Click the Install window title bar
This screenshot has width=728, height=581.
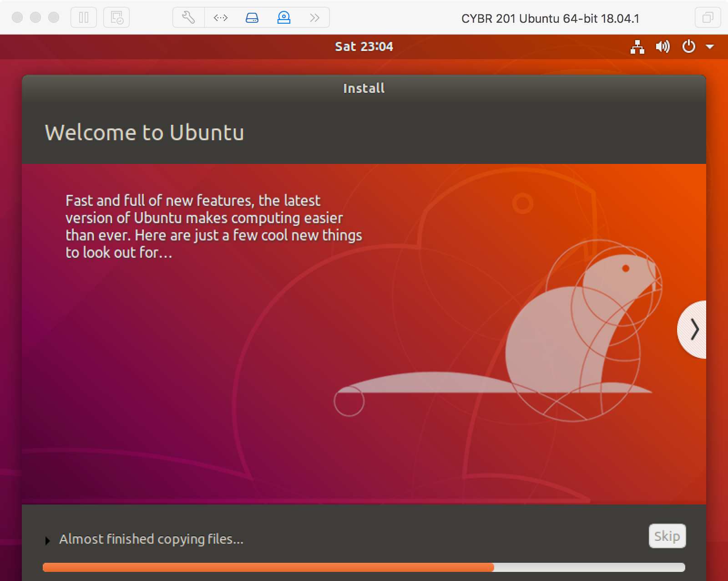pyautogui.click(x=364, y=88)
